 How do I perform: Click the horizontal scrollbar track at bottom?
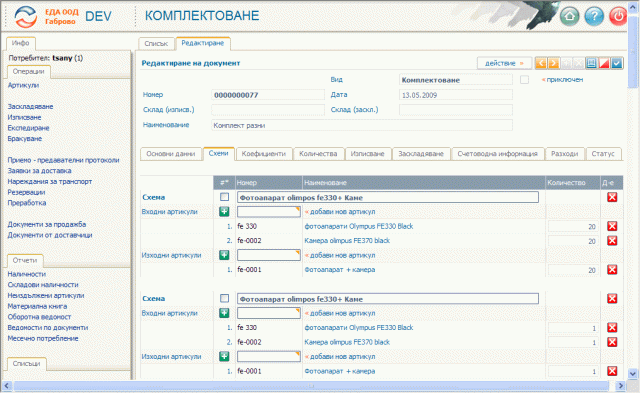tap(311, 385)
